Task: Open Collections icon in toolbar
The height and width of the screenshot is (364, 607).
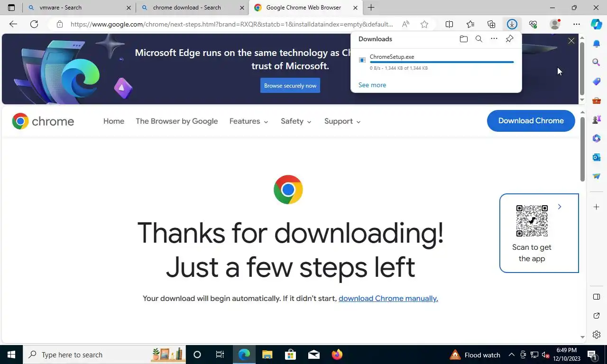Action: [491, 24]
